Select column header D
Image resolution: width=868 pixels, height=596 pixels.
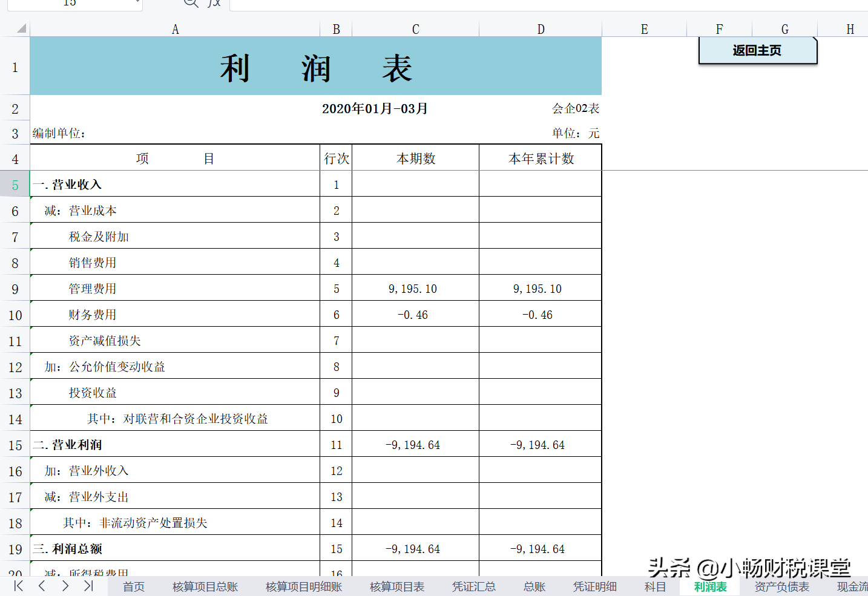540,28
